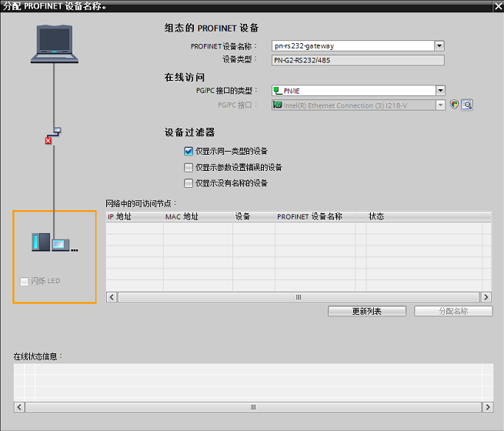The height and width of the screenshot is (431, 504).
Task: Click online status scrollbar left arrow
Action: pos(19,407)
